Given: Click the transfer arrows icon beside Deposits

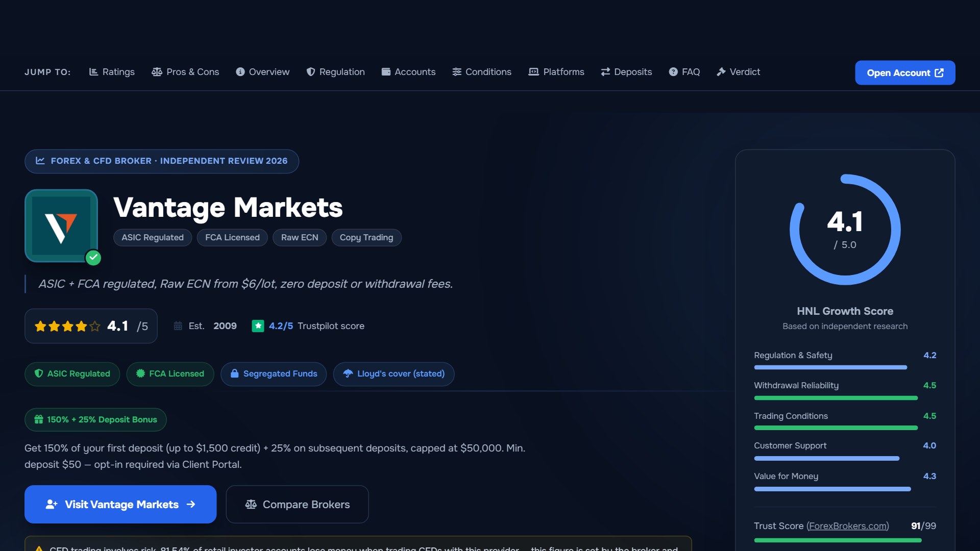Looking at the screenshot, I should click(606, 72).
